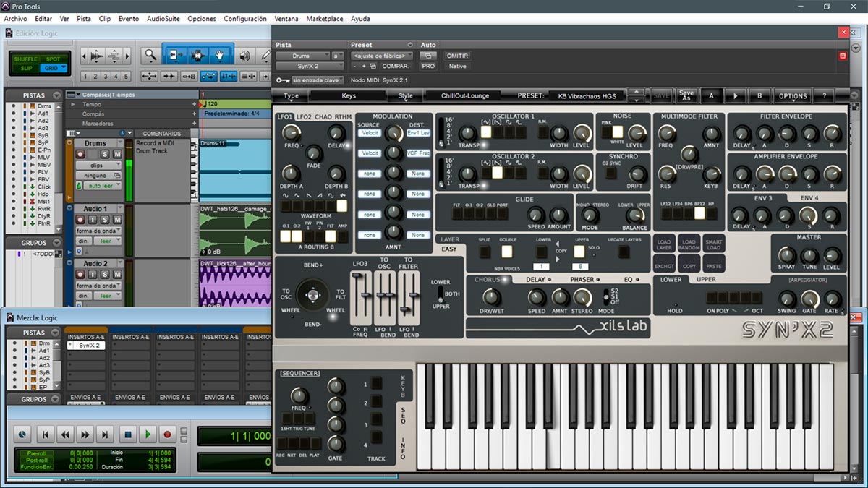
Task: Click the Zoom Toggle toolbar button
Action: tap(150, 76)
